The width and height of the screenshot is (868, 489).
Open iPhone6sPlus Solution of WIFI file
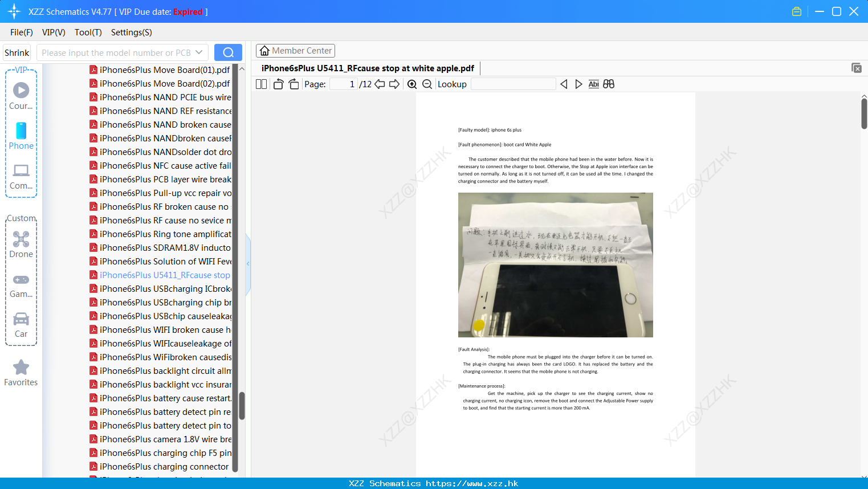click(161, 262)
